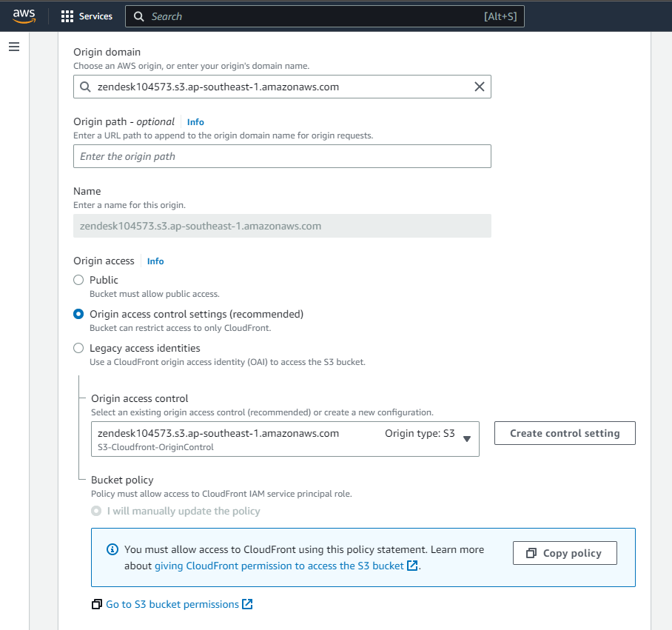Viewport: 672px width, 630px height.
Task: Clear the Origin domain field with X
Action: (479, 87)
